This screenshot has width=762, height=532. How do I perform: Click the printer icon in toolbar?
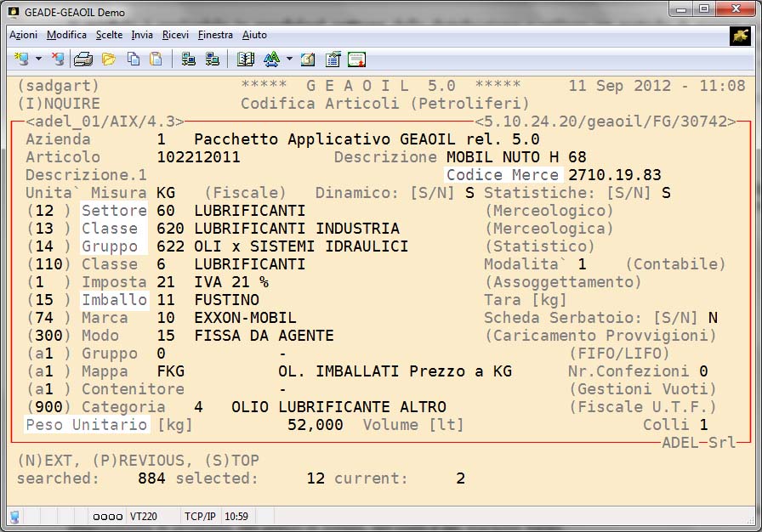[x=82, y=59]
